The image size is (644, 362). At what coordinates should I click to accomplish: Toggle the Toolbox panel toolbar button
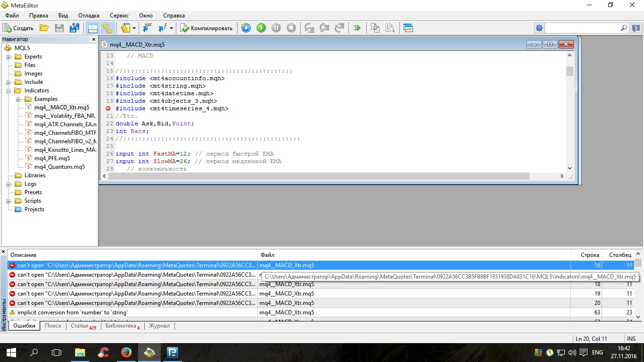107,28
